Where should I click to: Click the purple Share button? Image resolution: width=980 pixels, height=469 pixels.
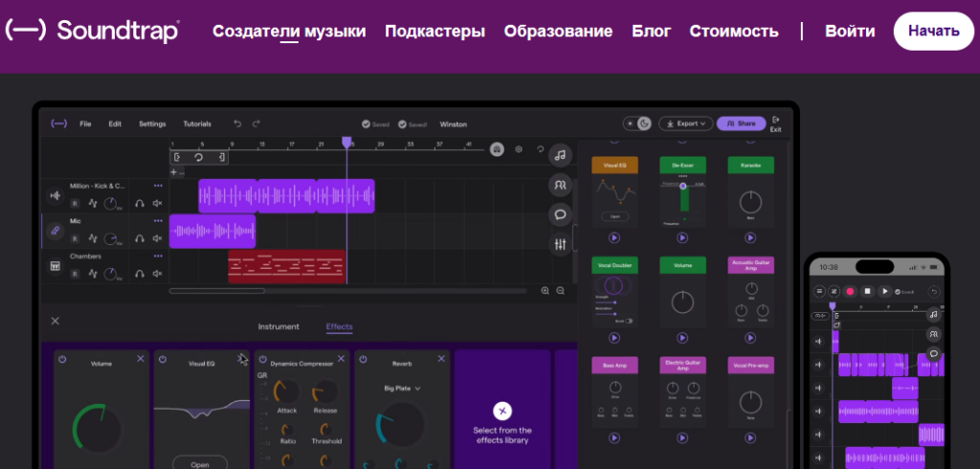742,123
